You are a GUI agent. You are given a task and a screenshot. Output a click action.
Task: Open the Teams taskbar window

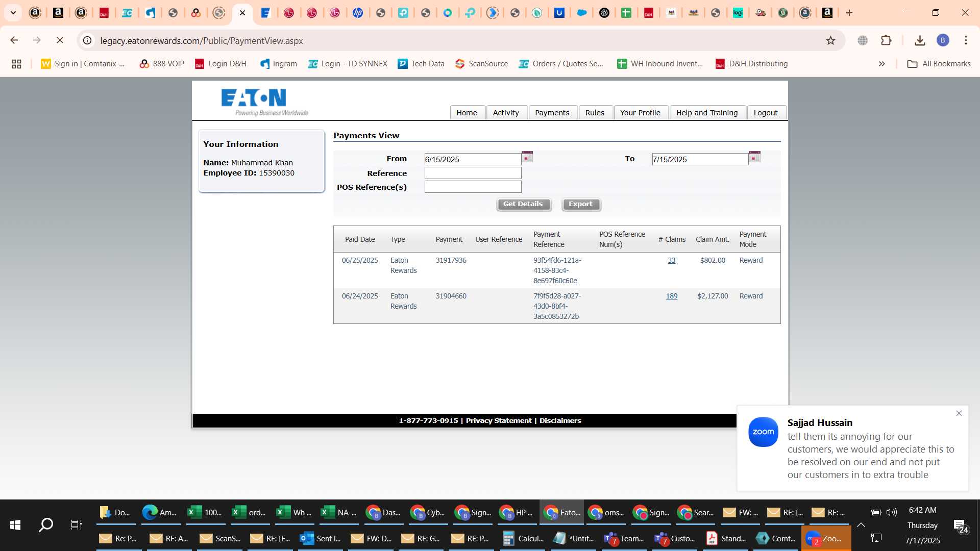click(x=624, y=538)
